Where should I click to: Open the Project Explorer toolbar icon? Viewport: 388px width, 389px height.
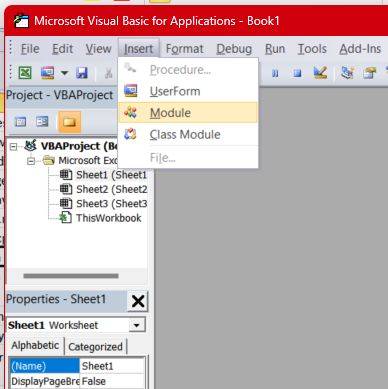tap(347, 72)
